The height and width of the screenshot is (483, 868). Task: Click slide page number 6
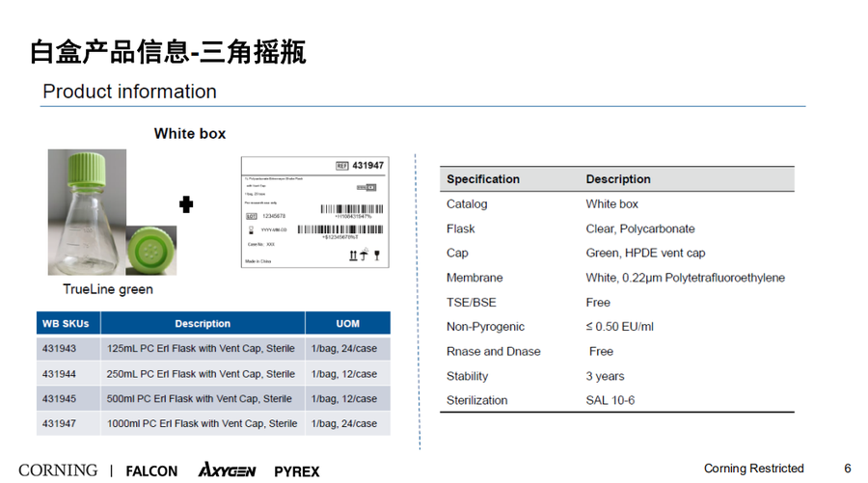(x=847, y=469)
